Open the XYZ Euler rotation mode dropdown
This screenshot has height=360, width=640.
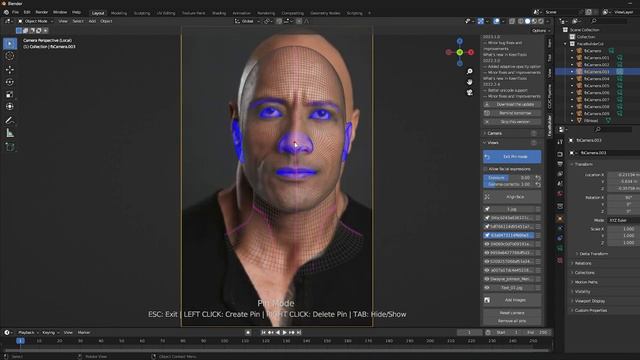[x=624, y=220]
